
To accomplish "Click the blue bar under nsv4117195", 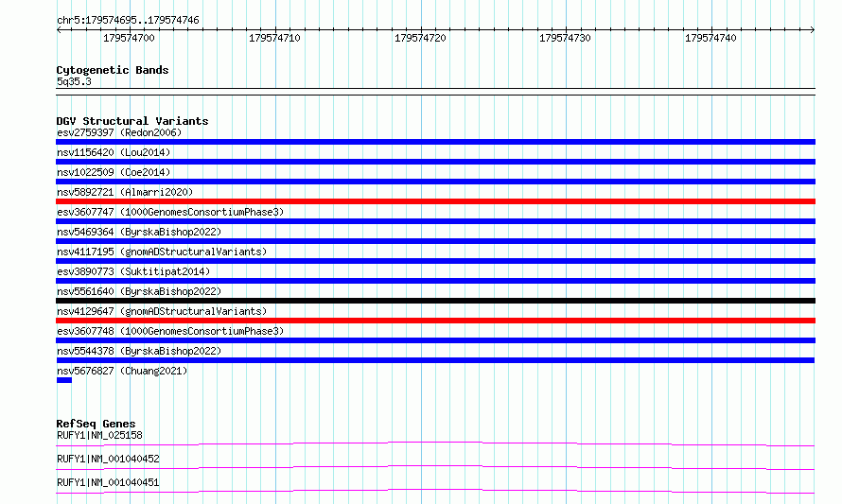I will pyautogui.click(x=435, y=261).
